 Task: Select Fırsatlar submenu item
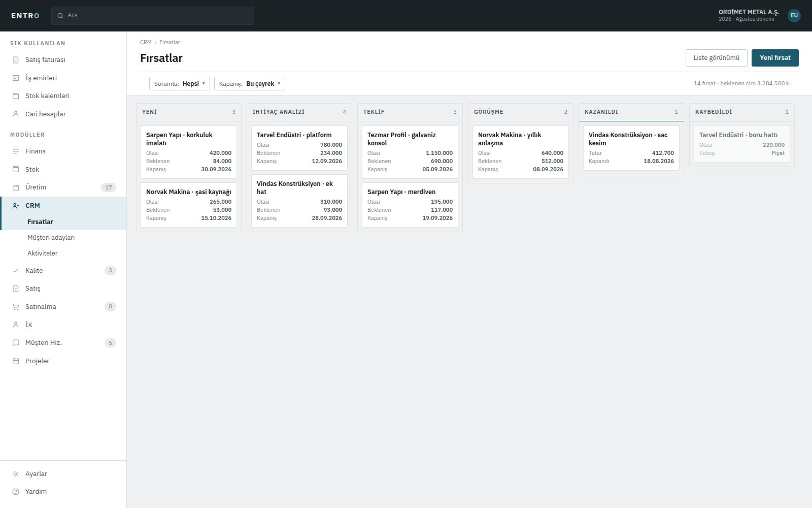tap(63, 222)
